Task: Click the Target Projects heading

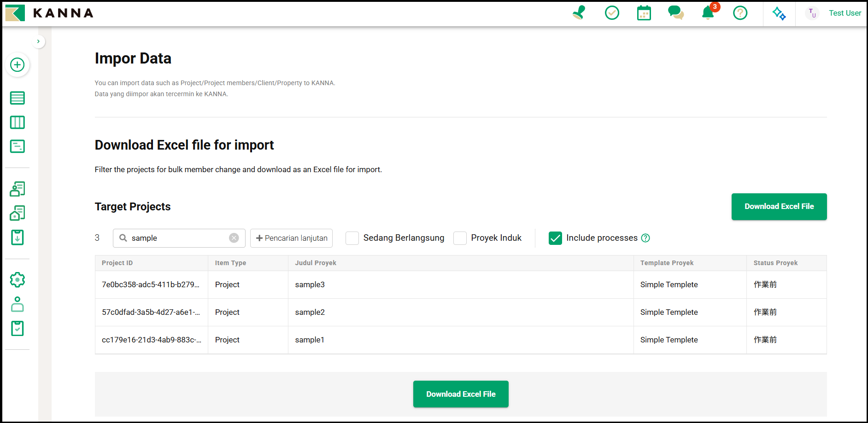Action: (x=133, y=207)
